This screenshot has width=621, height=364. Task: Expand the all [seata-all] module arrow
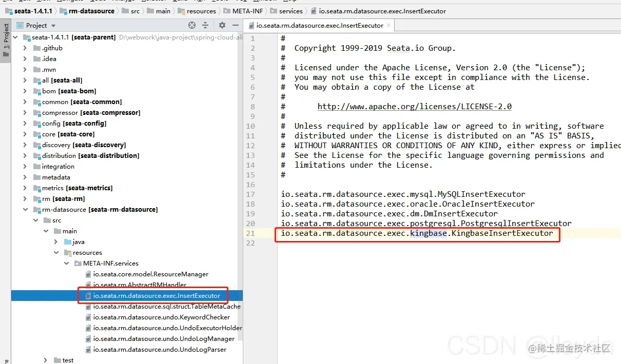coord(25,80)
